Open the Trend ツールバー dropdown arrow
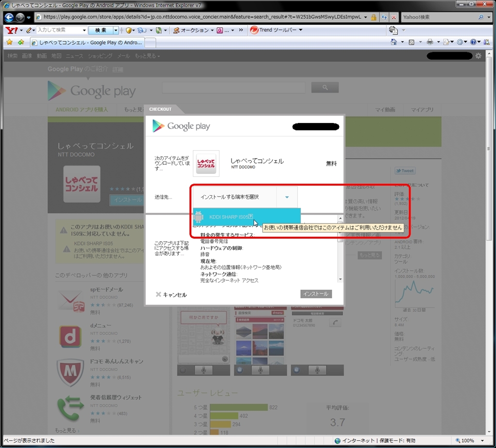This screenshot has height=448, width=496. click(300, 30)
